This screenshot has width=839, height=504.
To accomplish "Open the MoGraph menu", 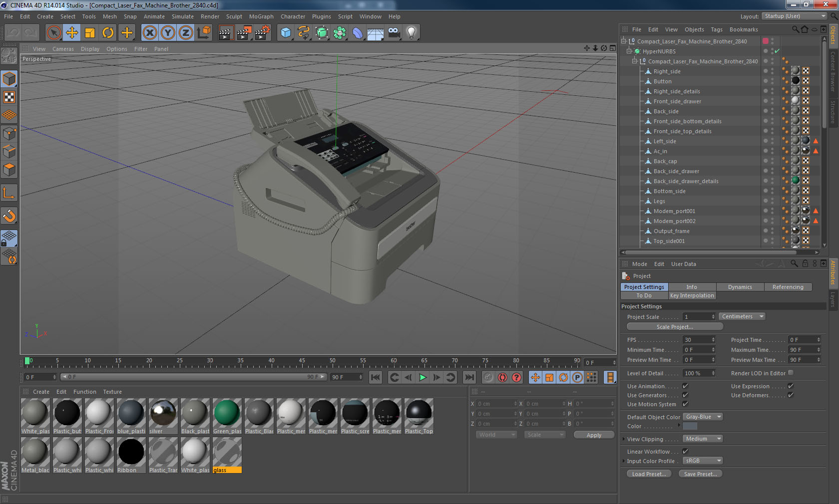I will [x=261, y=16].
